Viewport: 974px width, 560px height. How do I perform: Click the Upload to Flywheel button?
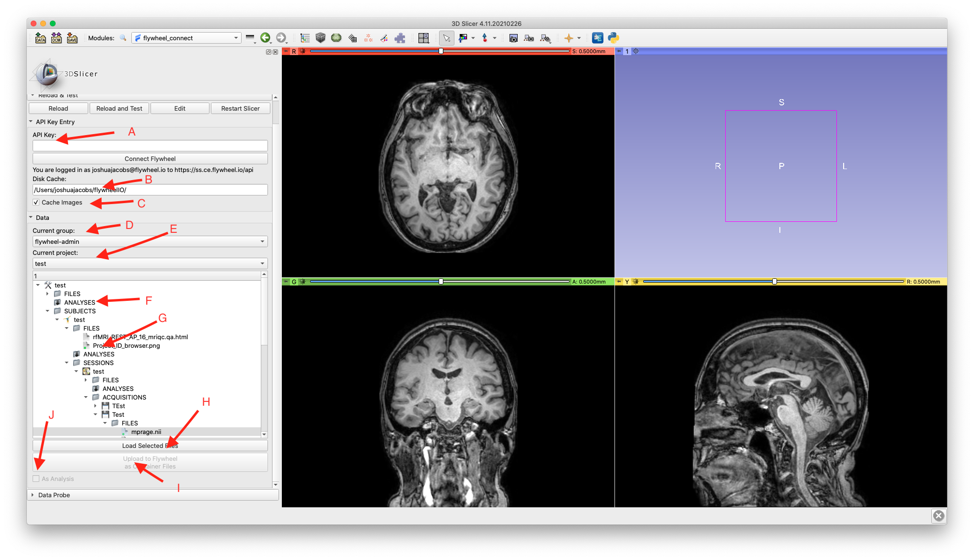point(150,462)
